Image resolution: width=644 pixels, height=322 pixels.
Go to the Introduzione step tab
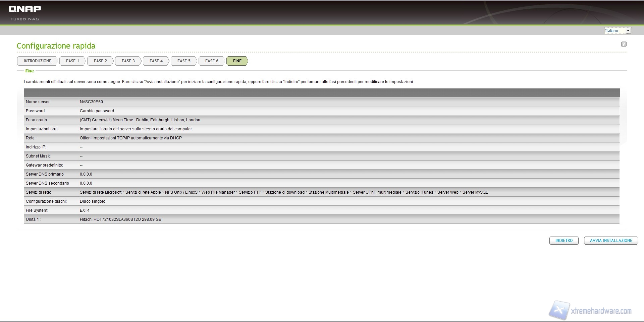click(x=37, y=61)
